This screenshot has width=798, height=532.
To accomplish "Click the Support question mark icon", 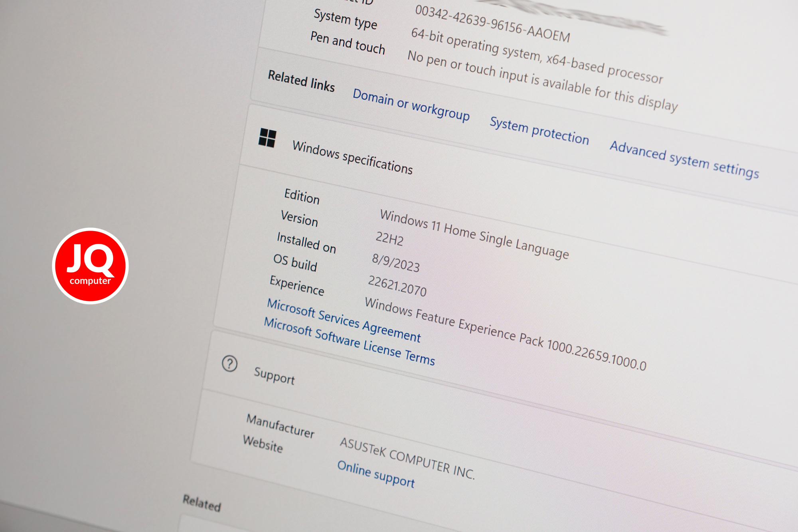I will tap(229, 364).
